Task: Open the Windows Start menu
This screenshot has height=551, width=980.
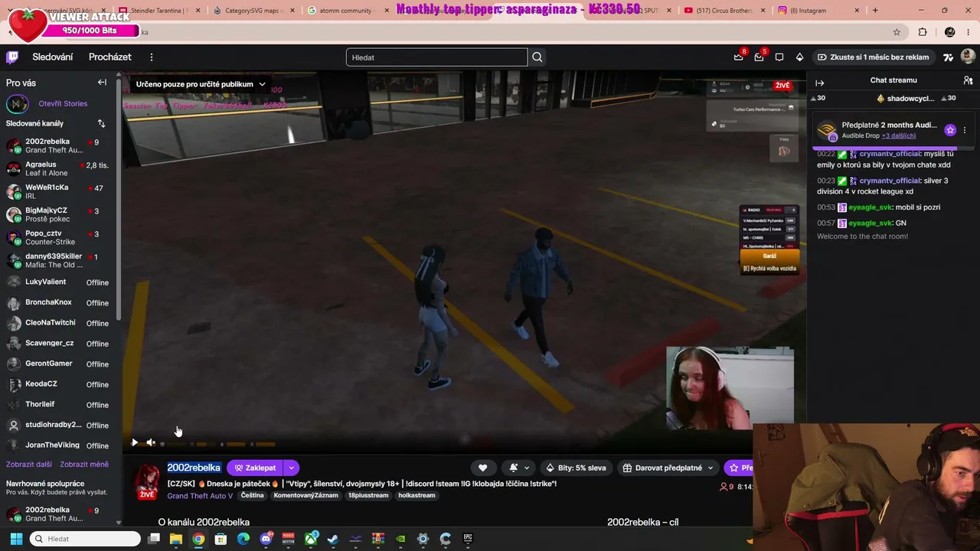Action: [x=16, y=539]
